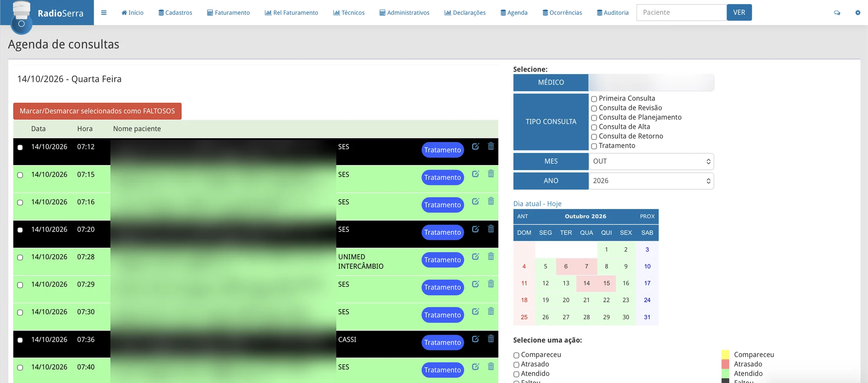Open the Ocorrências menu
868x383 pixels.
(x=562, y=13)
